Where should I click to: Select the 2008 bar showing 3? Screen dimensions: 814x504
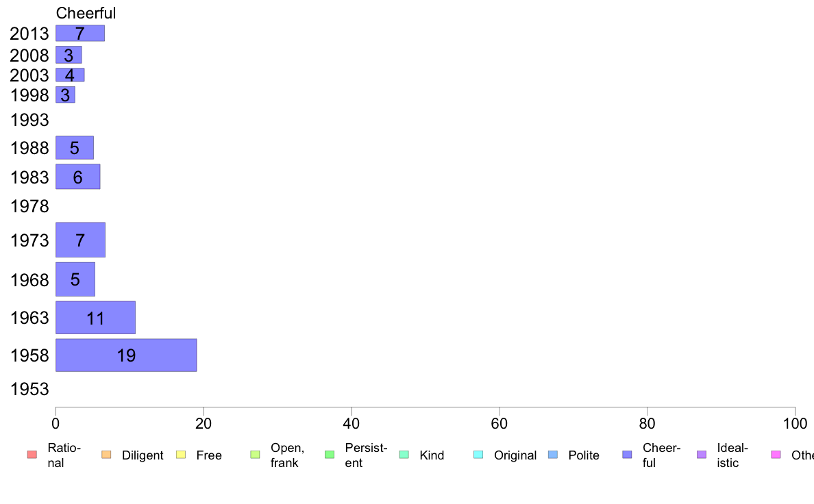click(69, 55)
